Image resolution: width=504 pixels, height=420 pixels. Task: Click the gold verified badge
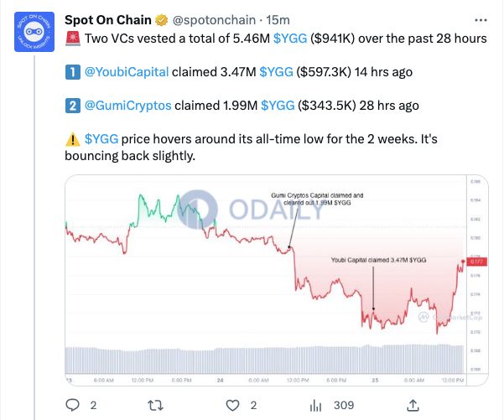coord(161,20)
